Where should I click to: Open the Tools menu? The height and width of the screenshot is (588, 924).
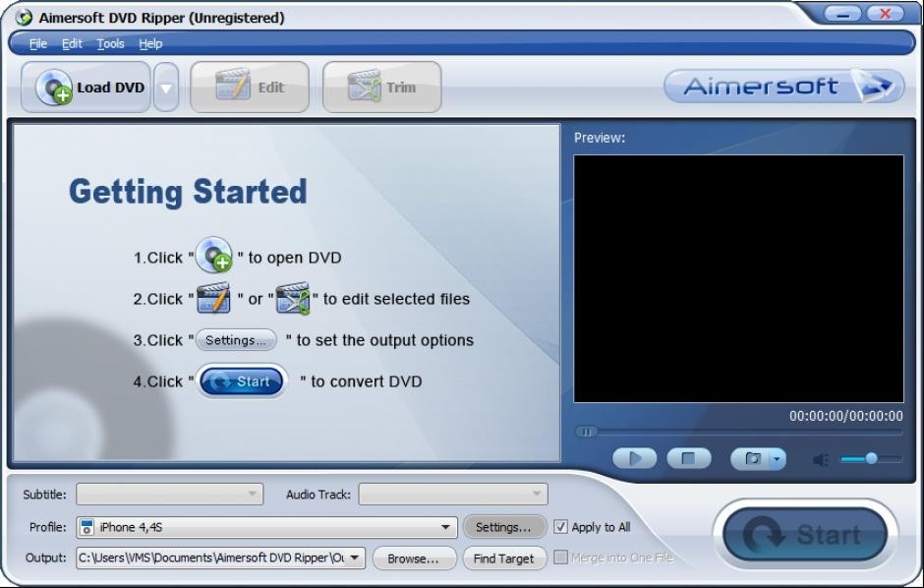(x=109, y=43)
